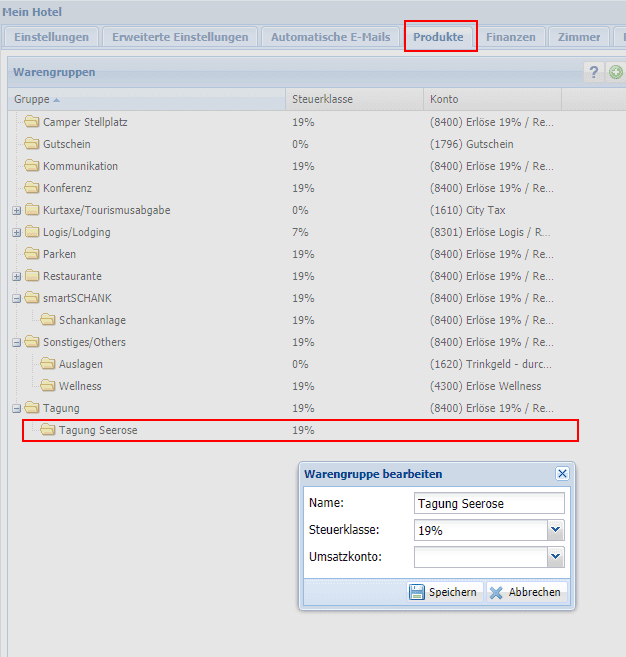Image resolution: width=626 pixels, height=657 pixels.
Task: Click the help question mark icon
Action: click(x=594, y=72)
